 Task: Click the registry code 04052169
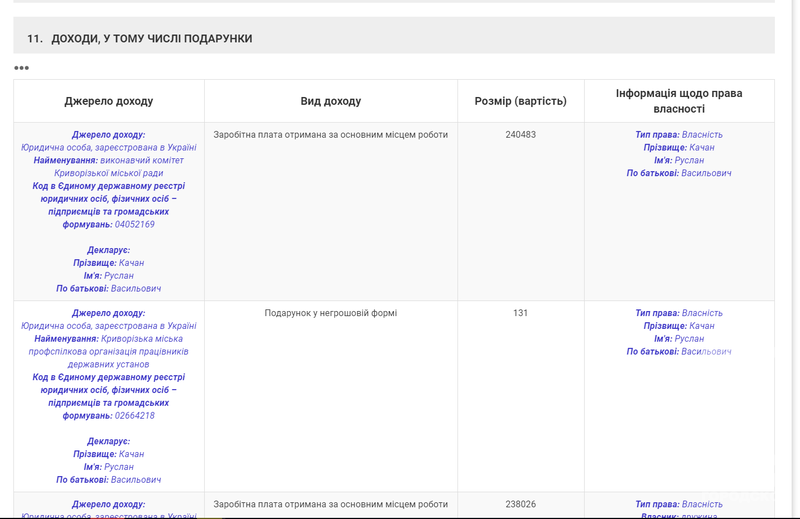pyautogui.click(x=134, y=224)
